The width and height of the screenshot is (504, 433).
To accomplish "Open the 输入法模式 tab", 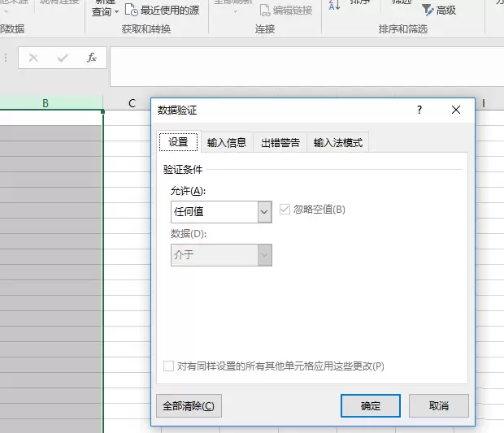I will point(338,142).
